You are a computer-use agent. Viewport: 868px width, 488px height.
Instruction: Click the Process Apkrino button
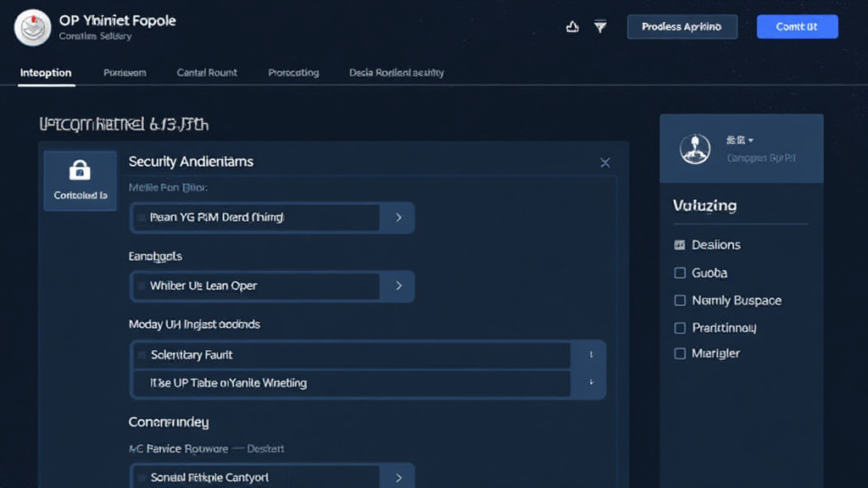point(682,26)
